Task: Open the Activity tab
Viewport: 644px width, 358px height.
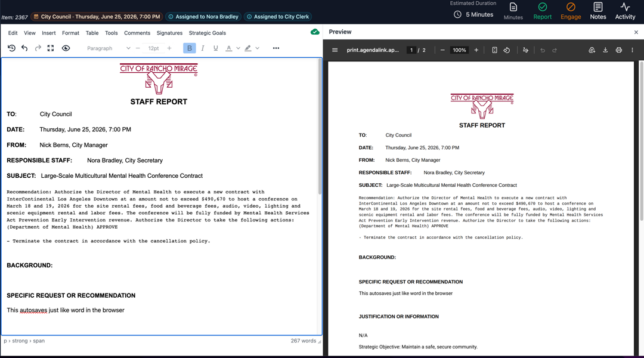Action: (x=625, y=11)
